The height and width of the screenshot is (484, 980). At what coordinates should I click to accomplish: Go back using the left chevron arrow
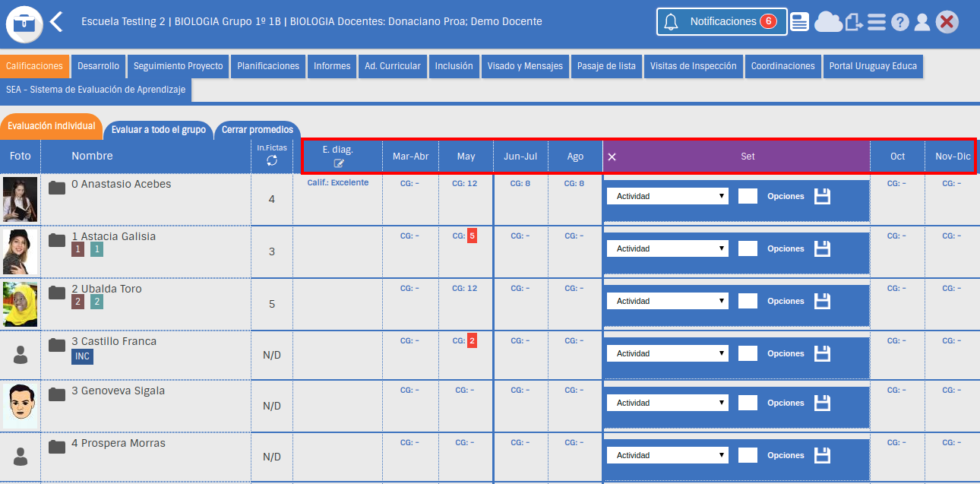[56, 21]
